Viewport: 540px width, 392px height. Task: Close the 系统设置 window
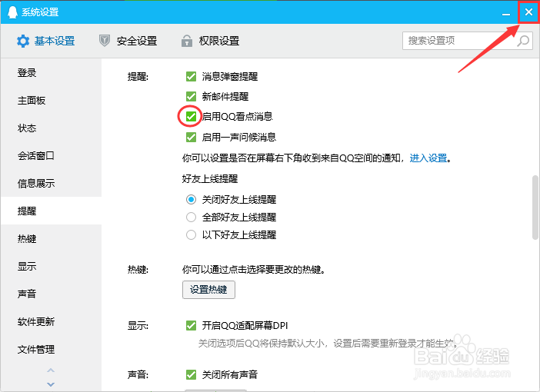[x=528, y=12]
